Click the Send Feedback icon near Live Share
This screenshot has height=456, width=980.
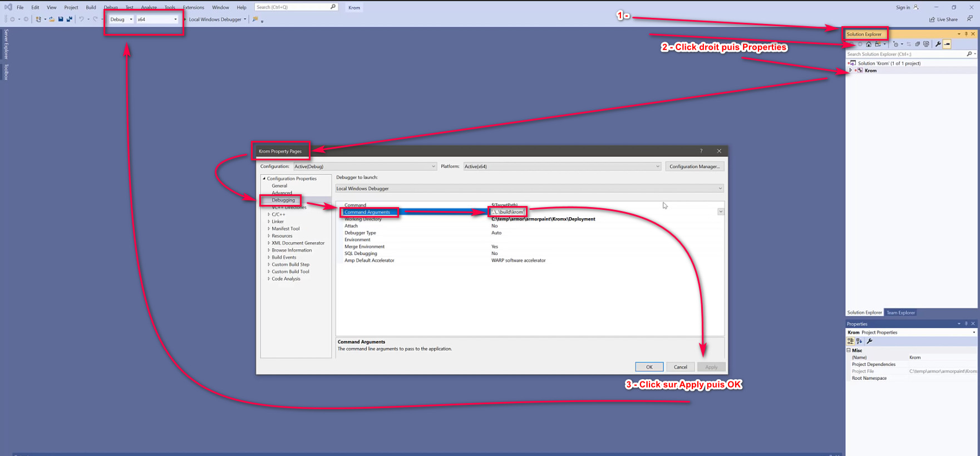tap(970, 18)
